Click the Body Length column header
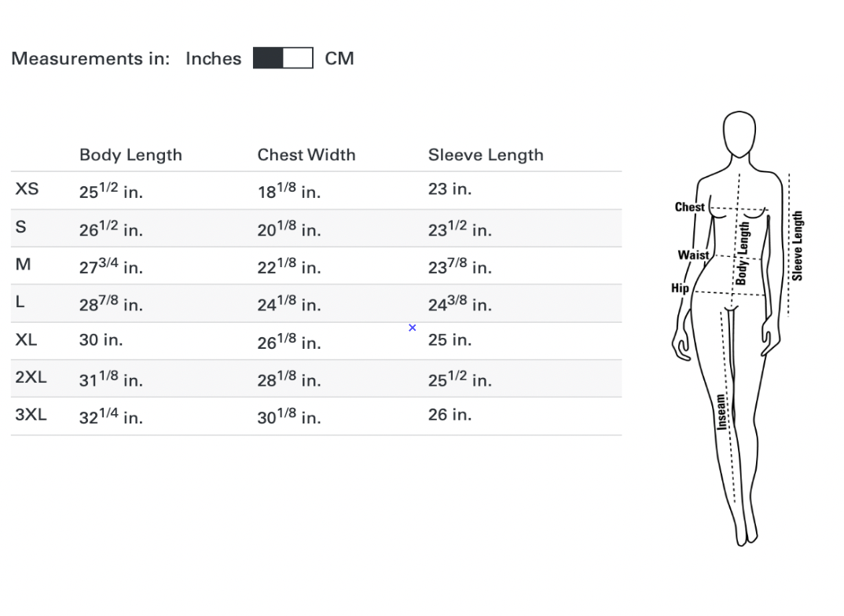This screenshot has height=616, width=844. (x=130, y=155)
